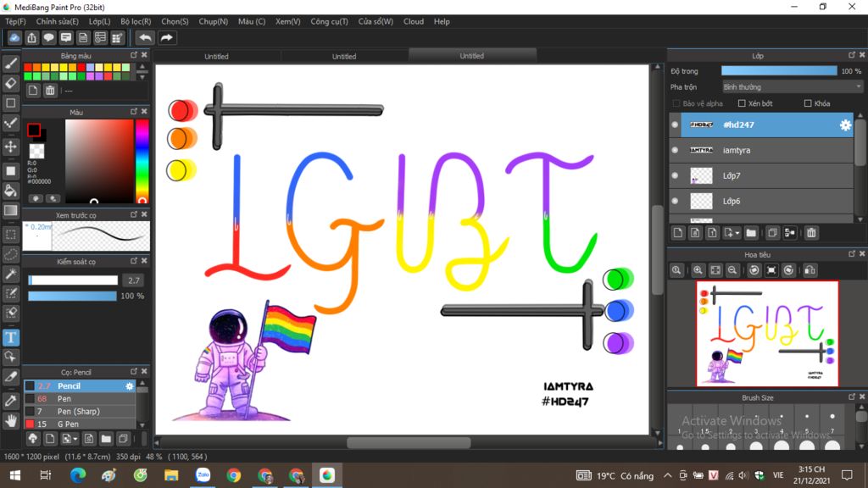Hide the #hd247 layer
Screen dimensions: 868x488
point(675,125)
